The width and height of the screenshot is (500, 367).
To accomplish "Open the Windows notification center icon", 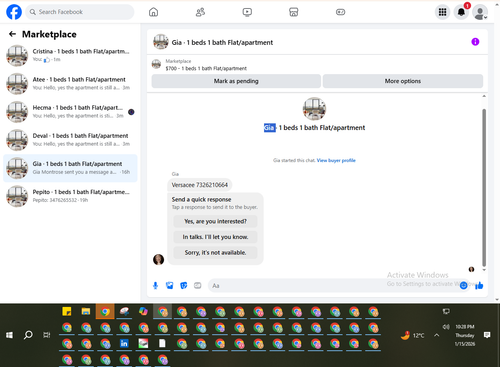I will (x=487, y=335).
